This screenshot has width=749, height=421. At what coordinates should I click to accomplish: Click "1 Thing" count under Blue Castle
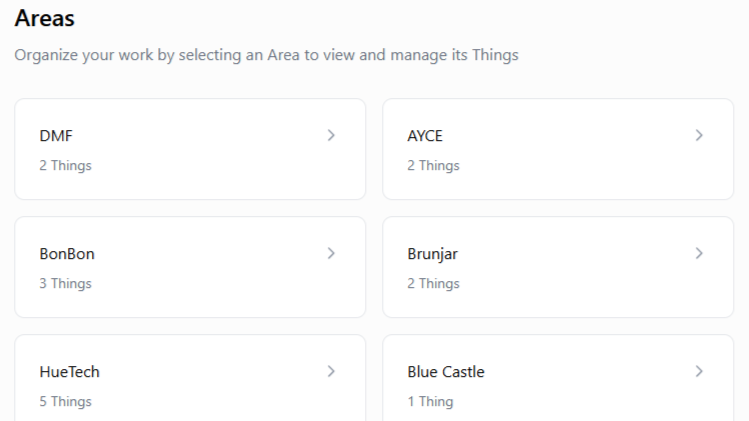click(x=430, y=401)
